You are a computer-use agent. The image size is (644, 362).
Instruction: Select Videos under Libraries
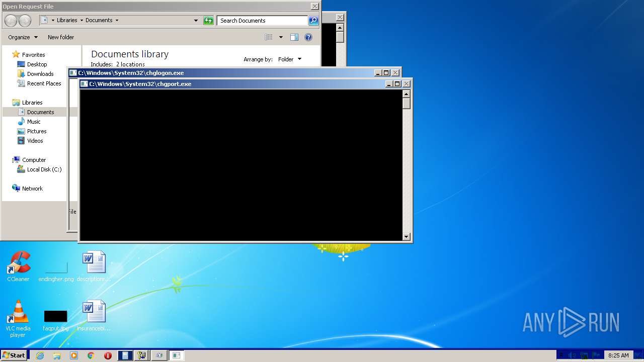35,141
